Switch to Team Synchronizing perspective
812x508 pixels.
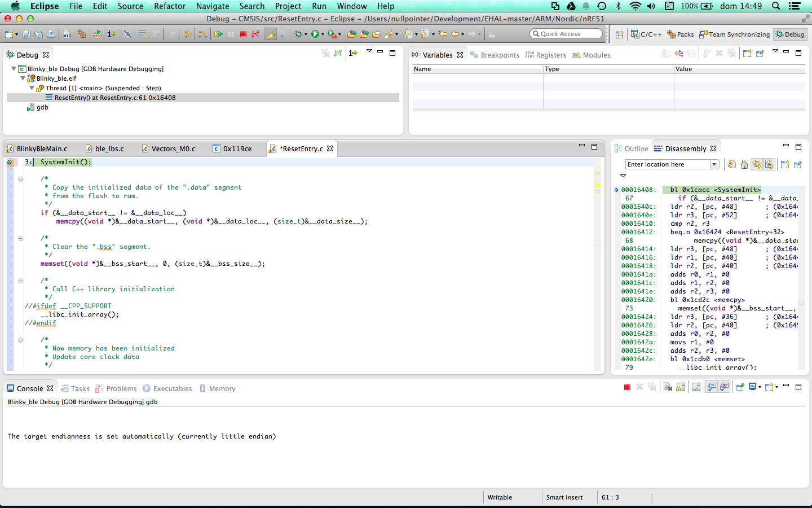pyautogui.click(x=734, y=34)
